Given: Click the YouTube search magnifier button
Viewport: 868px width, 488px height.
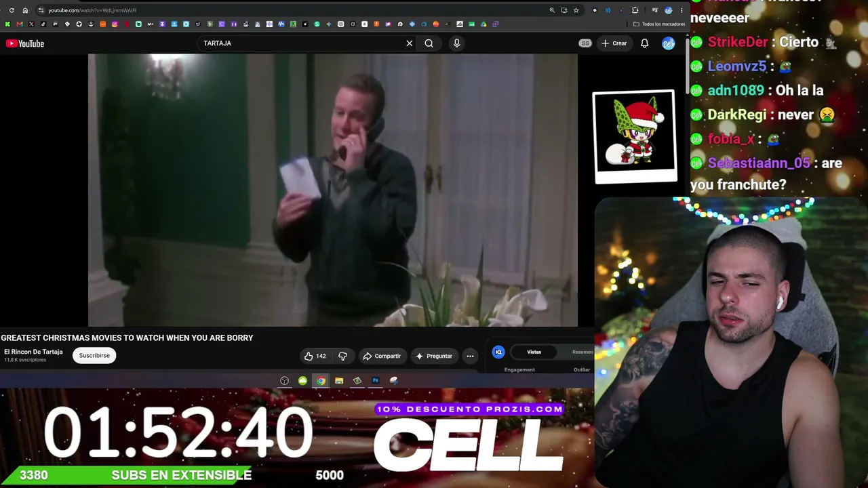Looking at the screenshot, I should click(429, 43).
